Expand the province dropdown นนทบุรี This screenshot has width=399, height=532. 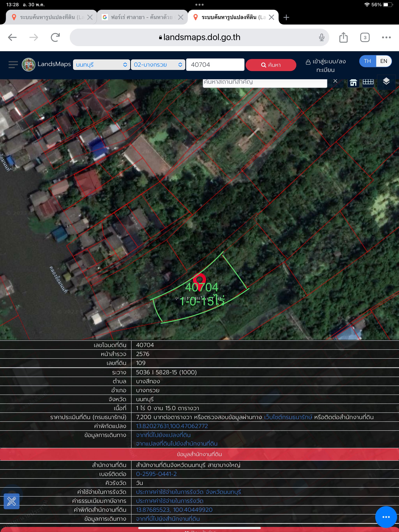point(101,65)
